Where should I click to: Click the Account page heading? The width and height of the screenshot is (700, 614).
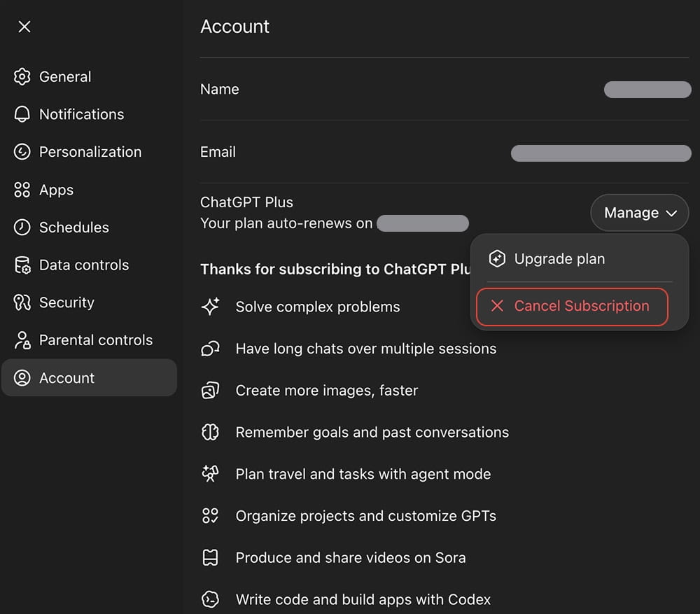click(x=234, y=27)
